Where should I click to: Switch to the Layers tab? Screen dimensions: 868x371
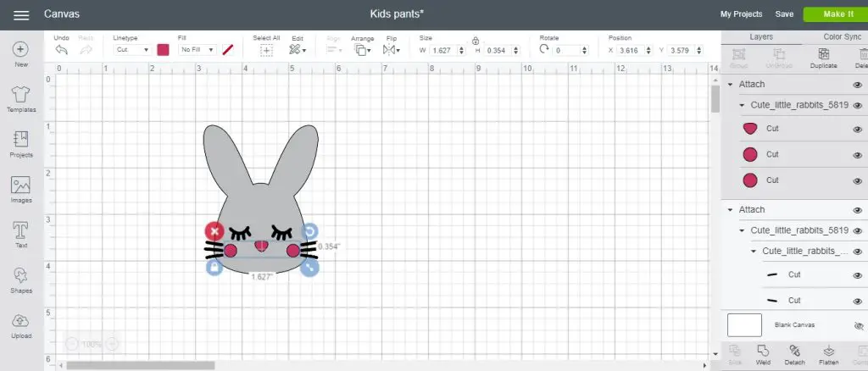pyautogui.click(x=761, y=37)
